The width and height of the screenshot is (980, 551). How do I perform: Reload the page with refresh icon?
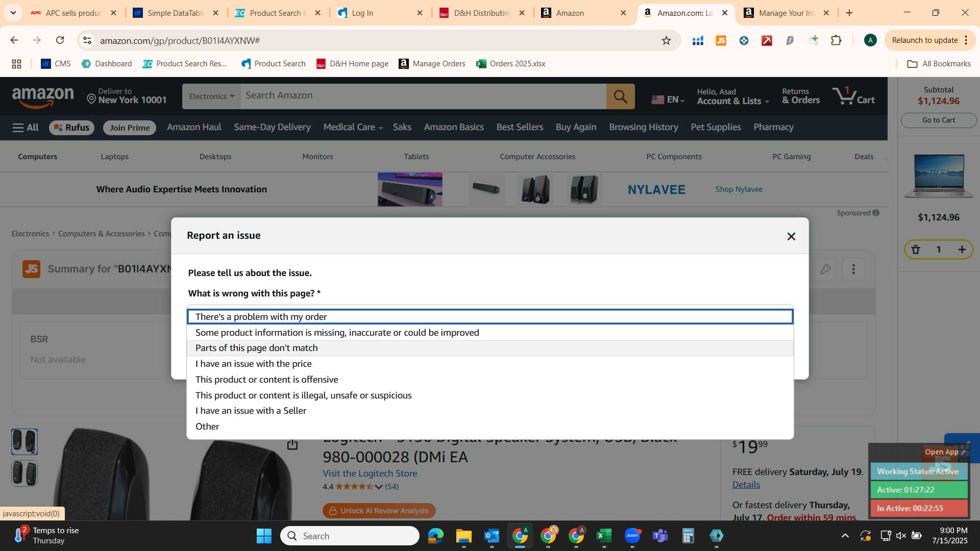[60, 40]
